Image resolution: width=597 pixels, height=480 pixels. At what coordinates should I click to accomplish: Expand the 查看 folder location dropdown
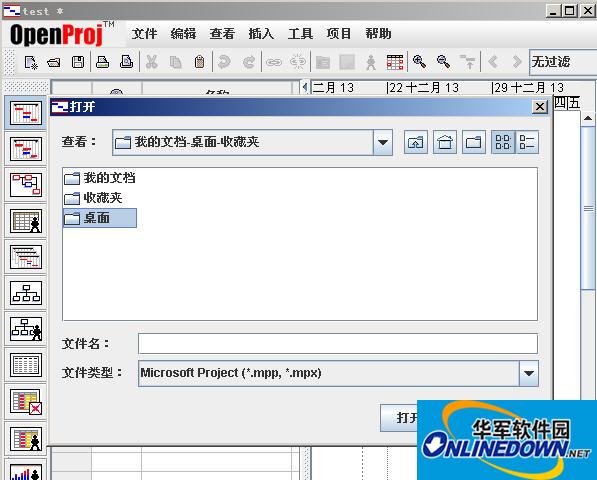[x=383, y=142]
